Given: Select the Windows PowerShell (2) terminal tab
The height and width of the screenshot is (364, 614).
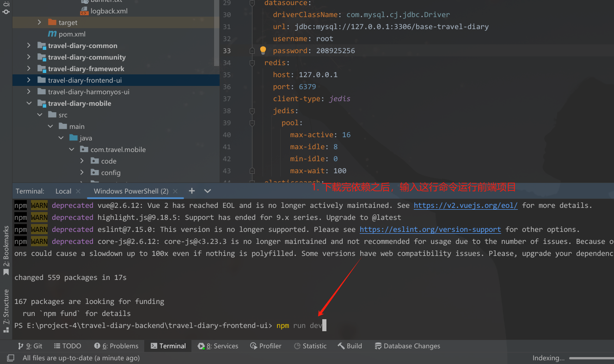Looking at the screenshot, I should pos(131,191).
